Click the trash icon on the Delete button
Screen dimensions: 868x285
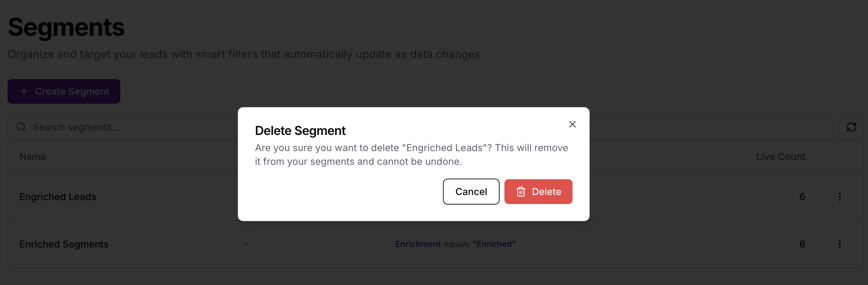pos(521,192)
